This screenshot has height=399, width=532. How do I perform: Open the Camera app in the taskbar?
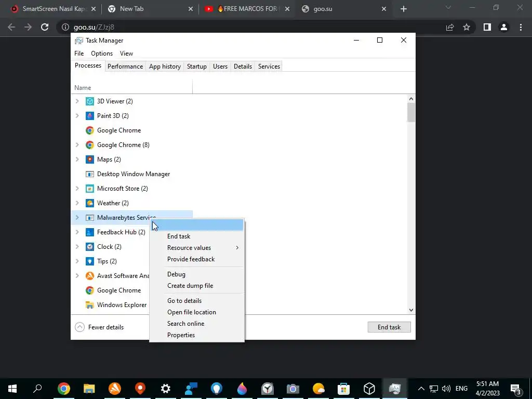pos(293,389)
